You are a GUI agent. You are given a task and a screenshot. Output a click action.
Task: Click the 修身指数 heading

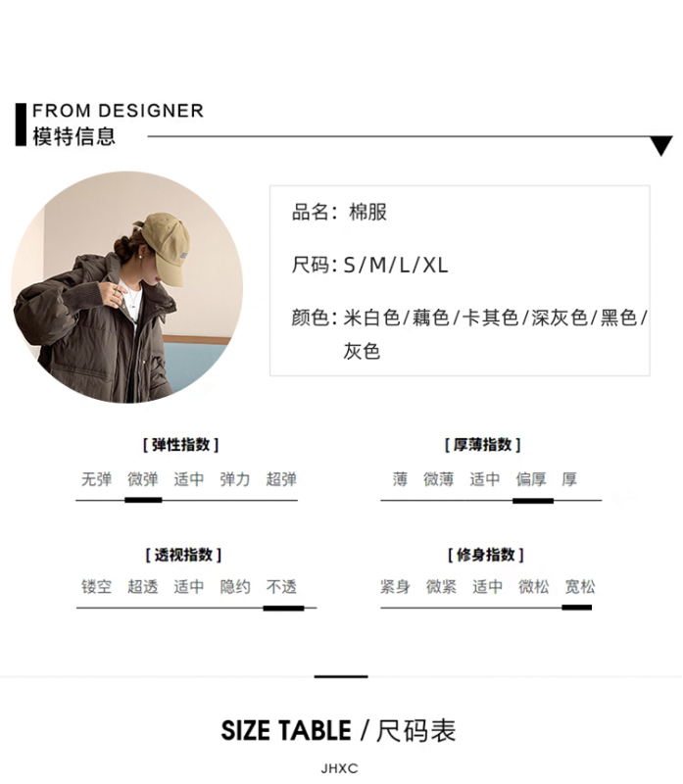[x=485, y=555]
